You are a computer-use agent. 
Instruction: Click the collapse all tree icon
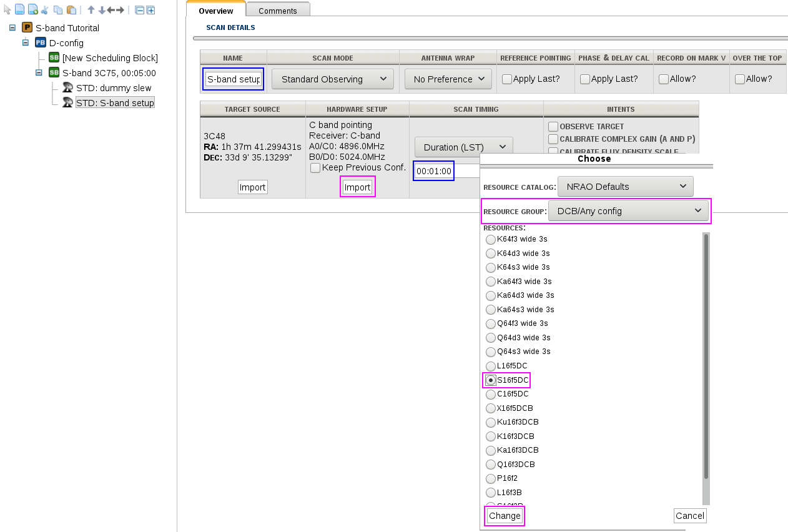coord(139,10)
